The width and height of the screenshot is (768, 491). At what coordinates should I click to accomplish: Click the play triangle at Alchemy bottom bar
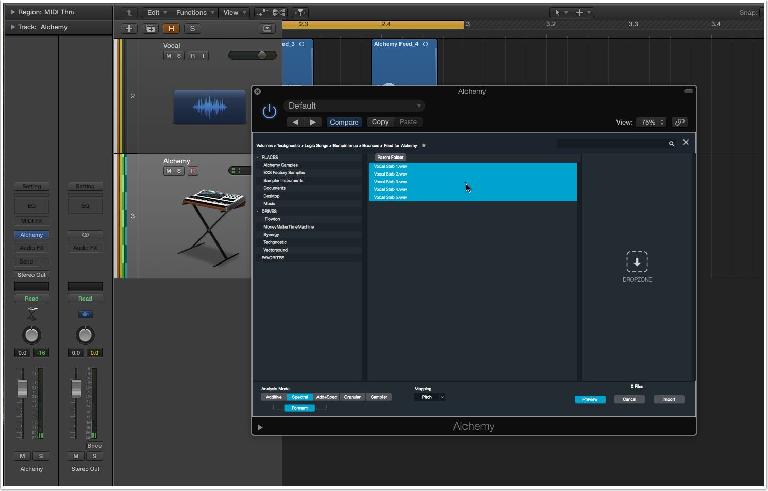point(260,427)
